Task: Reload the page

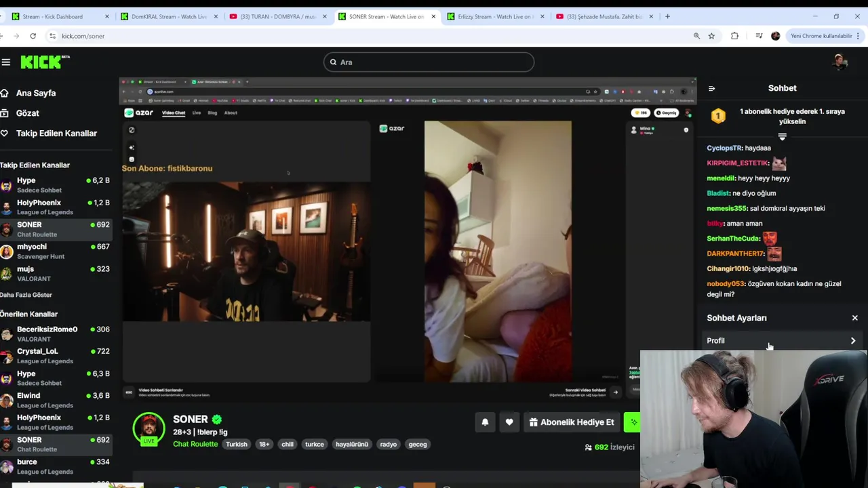Action: pyautogui.click(x=33, y=36)
